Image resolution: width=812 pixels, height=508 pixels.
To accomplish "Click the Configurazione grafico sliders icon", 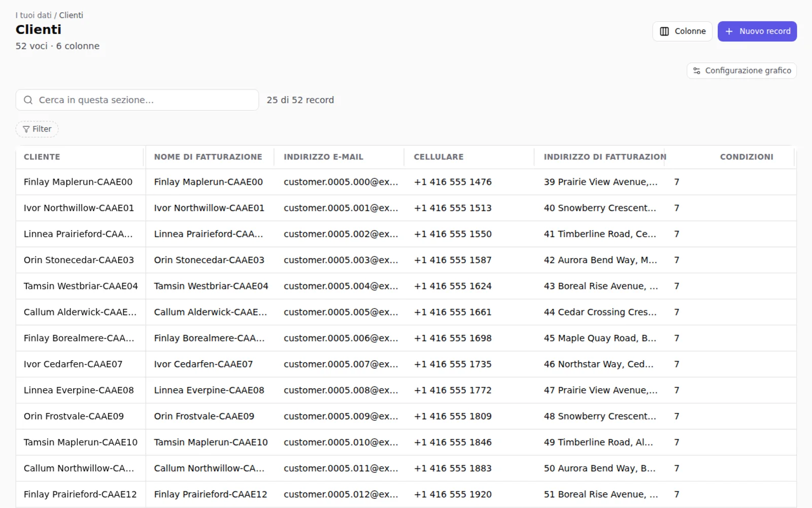I will (697, 71).
